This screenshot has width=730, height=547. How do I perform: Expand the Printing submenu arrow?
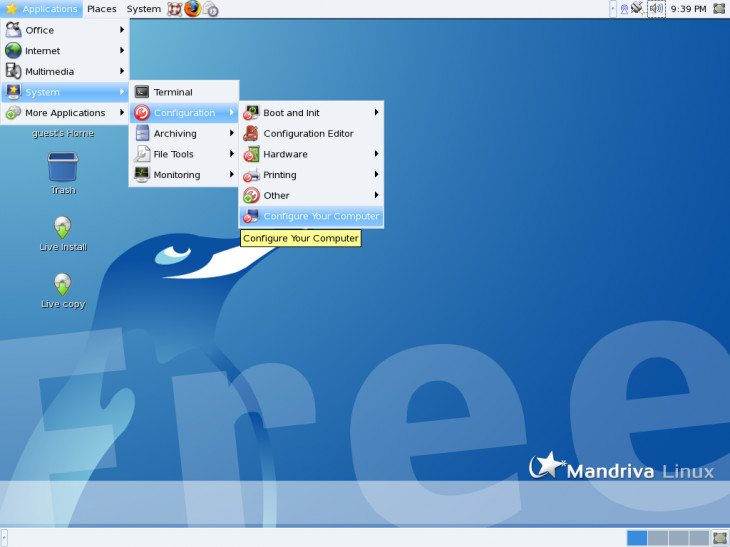[x=376, y=174]
